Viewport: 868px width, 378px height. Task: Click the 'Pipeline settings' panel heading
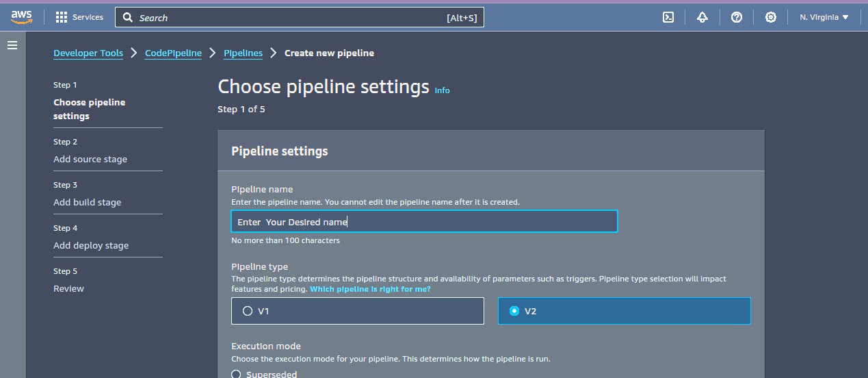(x=280, y=151)
